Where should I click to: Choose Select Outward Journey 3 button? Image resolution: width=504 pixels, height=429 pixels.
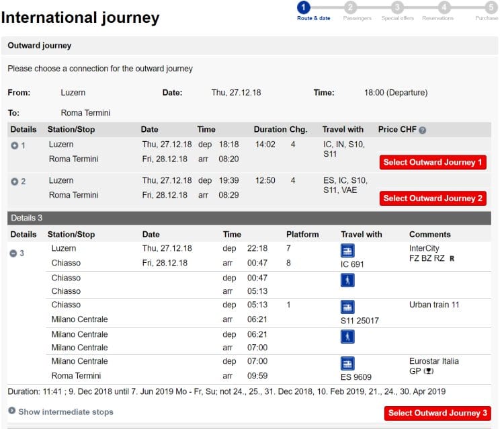click(x=437, y=413)
